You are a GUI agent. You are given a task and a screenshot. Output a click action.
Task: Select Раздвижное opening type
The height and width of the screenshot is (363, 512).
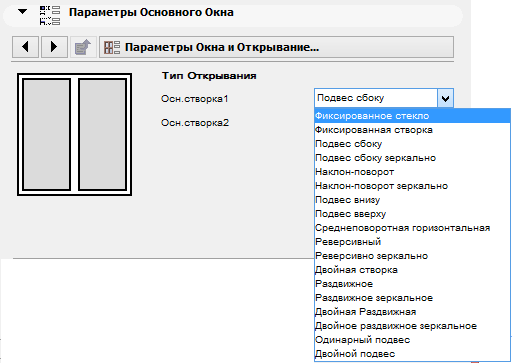click(412, 284)
